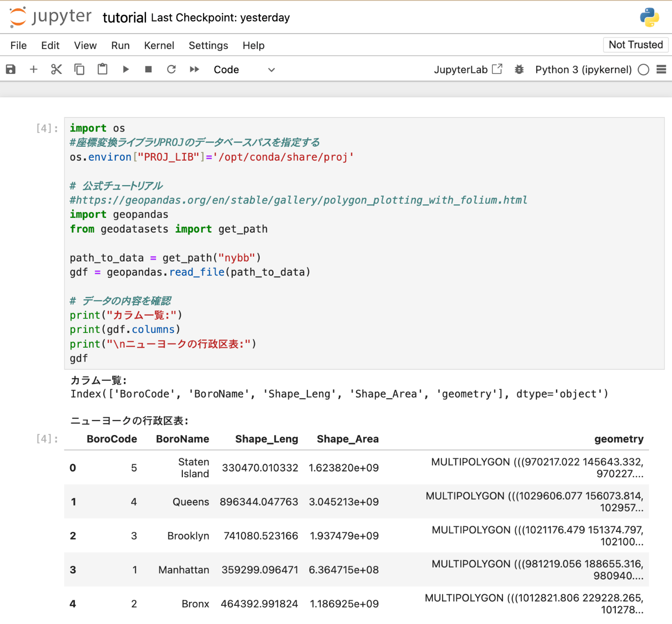Viewport: 672px width, 624px height.
Task: Click the Not Trusted button
Action: click(x=636, y=45)
